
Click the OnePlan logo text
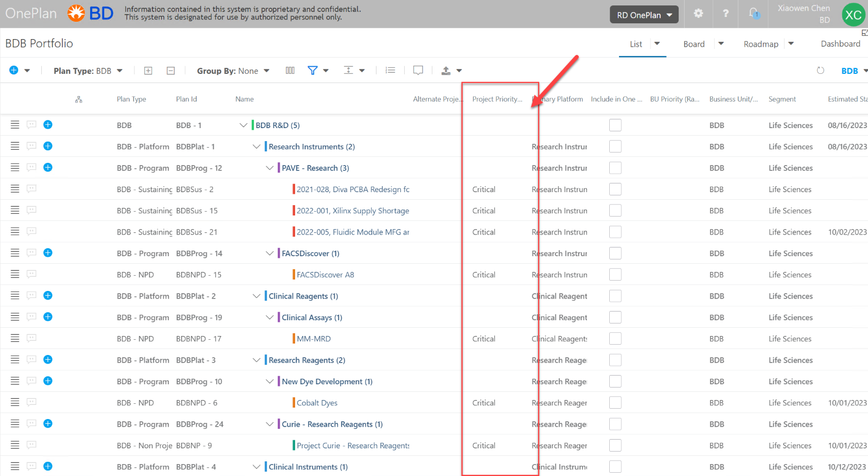[x=31, y=14]
